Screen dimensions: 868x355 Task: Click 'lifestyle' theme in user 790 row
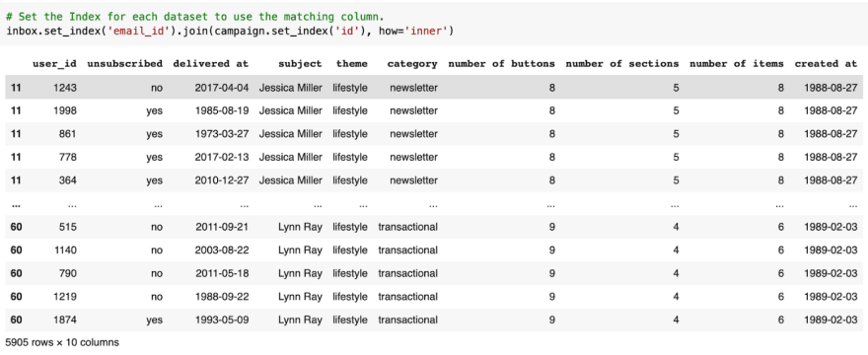350,273
